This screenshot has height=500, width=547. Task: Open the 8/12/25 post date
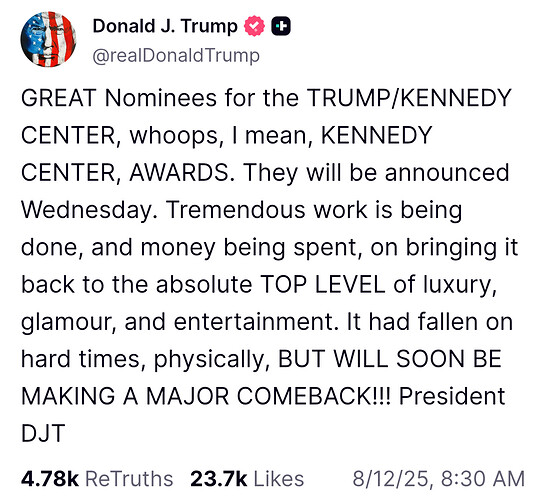pos(390,478)
